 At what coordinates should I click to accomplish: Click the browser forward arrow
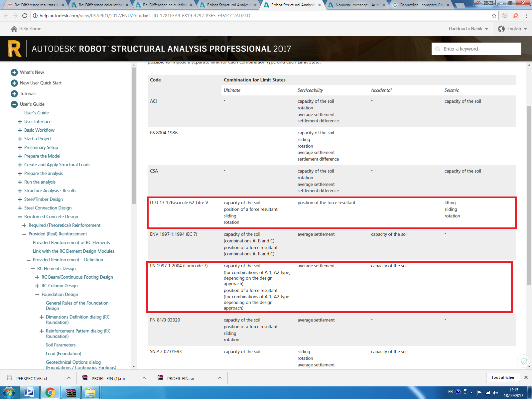coord(15,16)
